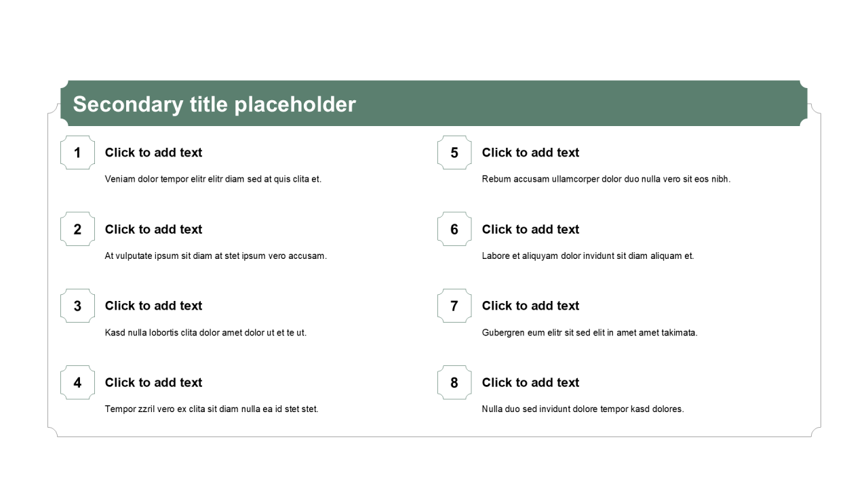868x488 pixels.
Task: Select the number 8 badge shape
Action: (x=454, y=382)
